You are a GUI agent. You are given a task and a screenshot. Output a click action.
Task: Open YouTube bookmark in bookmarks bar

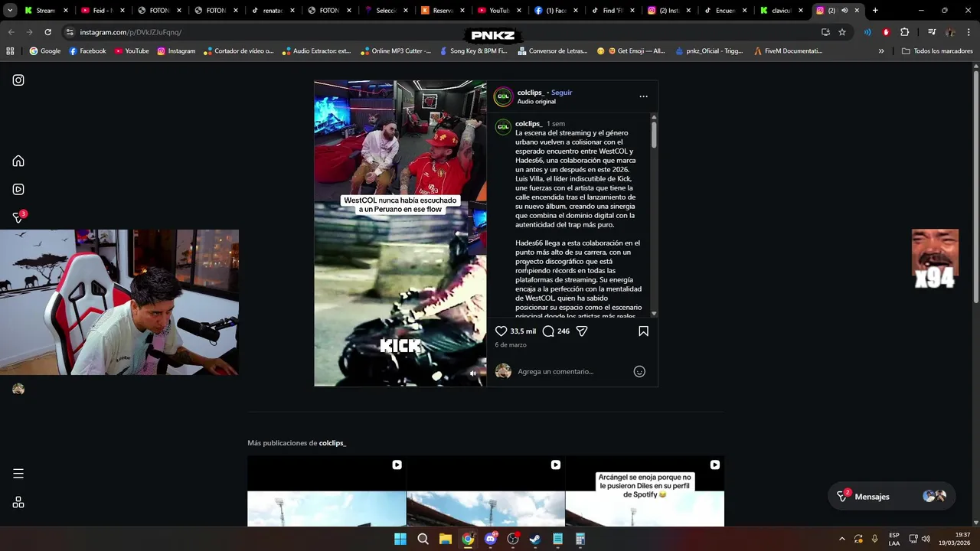132,51
